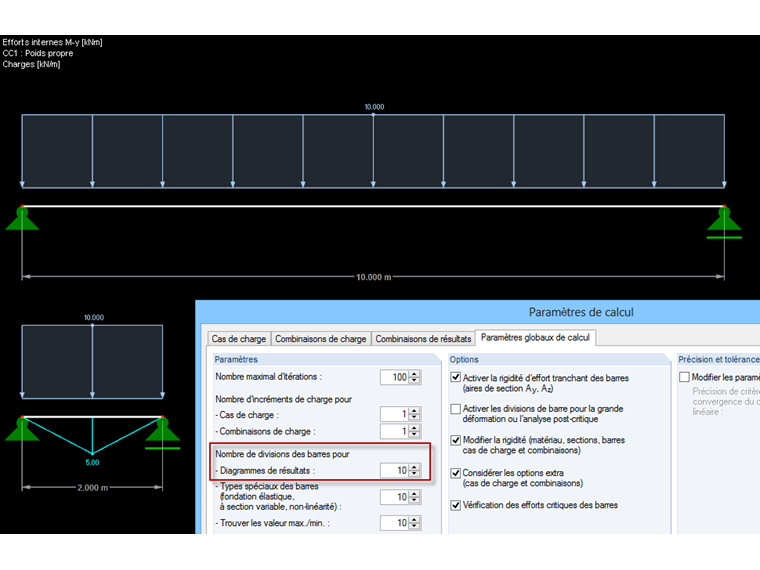760x570 pixels.
Task: Click the Efforts internes M-y label
Action: click(x=52, y=42)
